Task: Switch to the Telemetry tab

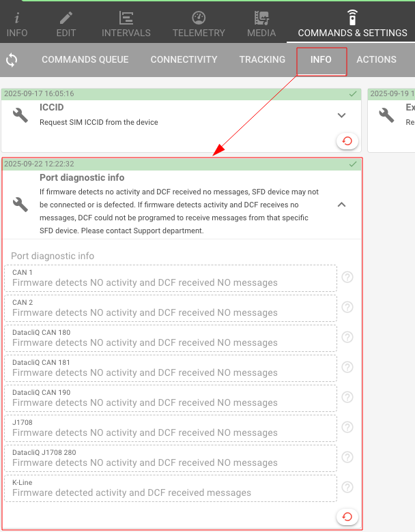Action: click(199, 23)
